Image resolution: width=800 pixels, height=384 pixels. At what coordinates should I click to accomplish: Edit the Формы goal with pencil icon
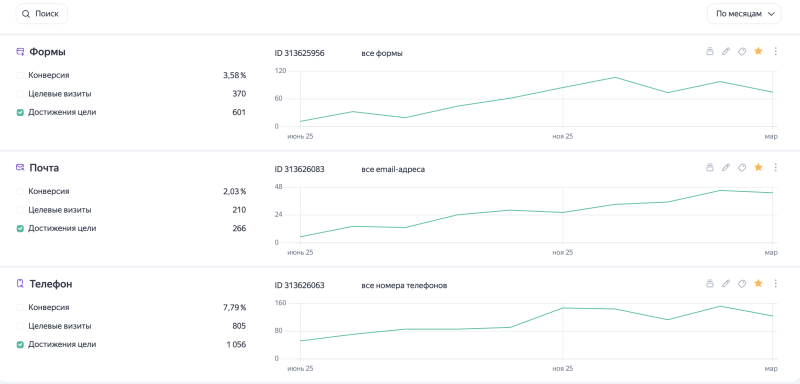click(x=726, y=51)
